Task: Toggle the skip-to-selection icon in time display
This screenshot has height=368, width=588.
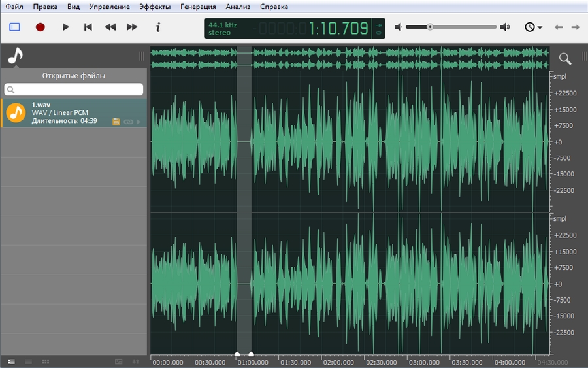Action: (x=378, y=25)
